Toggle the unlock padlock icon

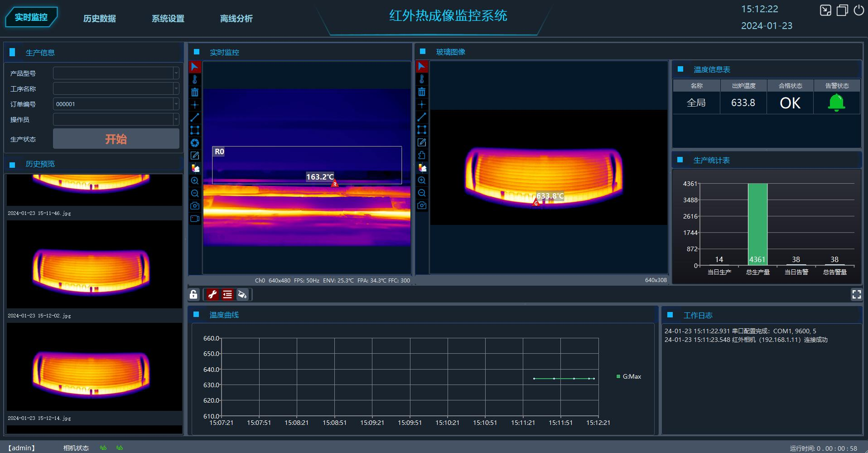coord(193,295)
